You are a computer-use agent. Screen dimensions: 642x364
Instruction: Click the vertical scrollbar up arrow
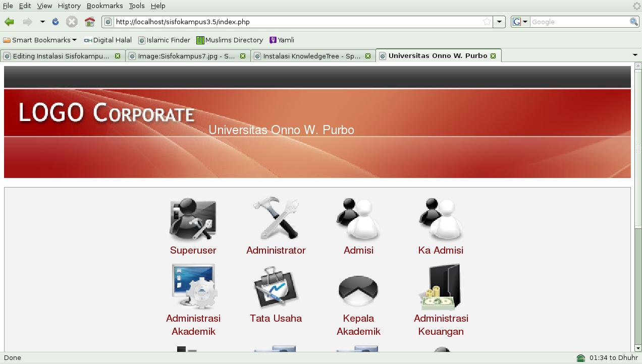638,66
